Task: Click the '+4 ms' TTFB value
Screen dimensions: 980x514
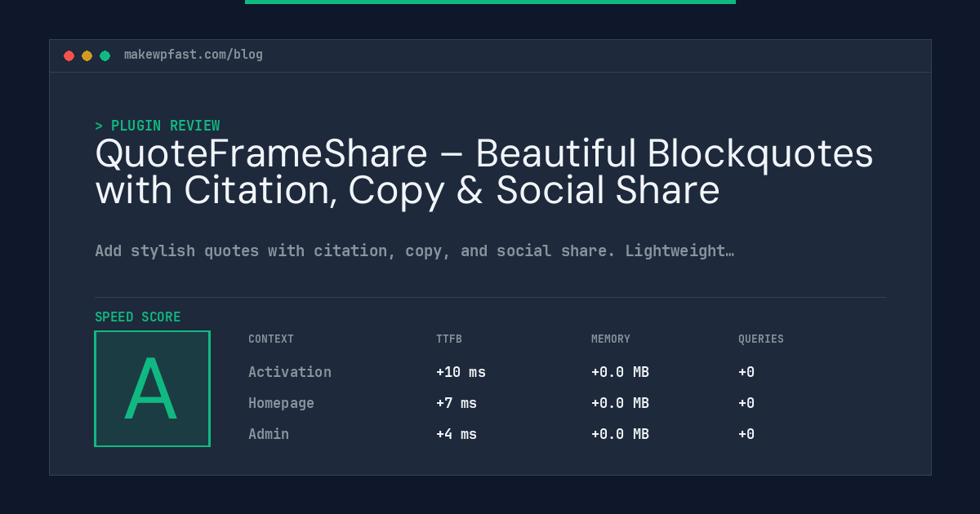Action: pos(457,434)
